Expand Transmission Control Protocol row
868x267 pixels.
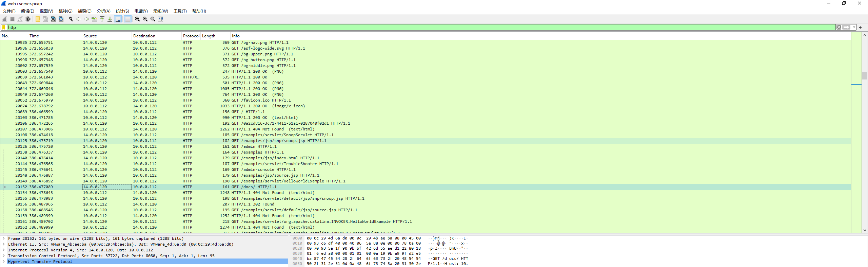click(4, 256)
